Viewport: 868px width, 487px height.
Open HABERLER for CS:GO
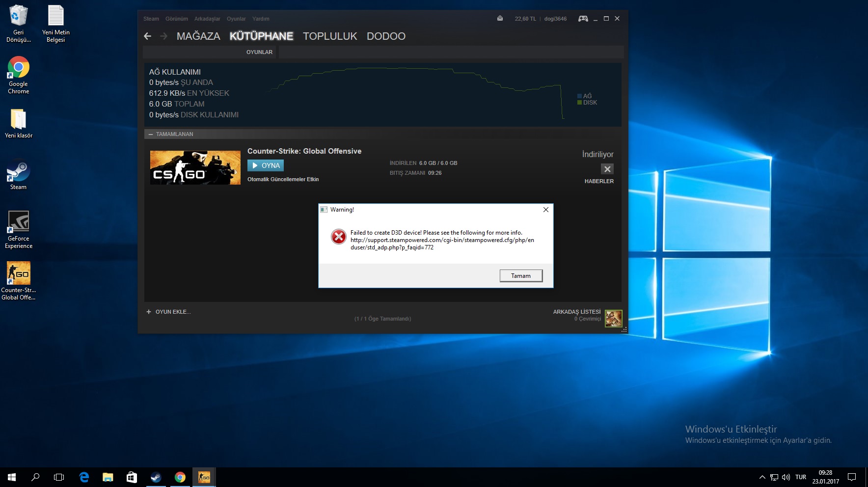(599, 181)
